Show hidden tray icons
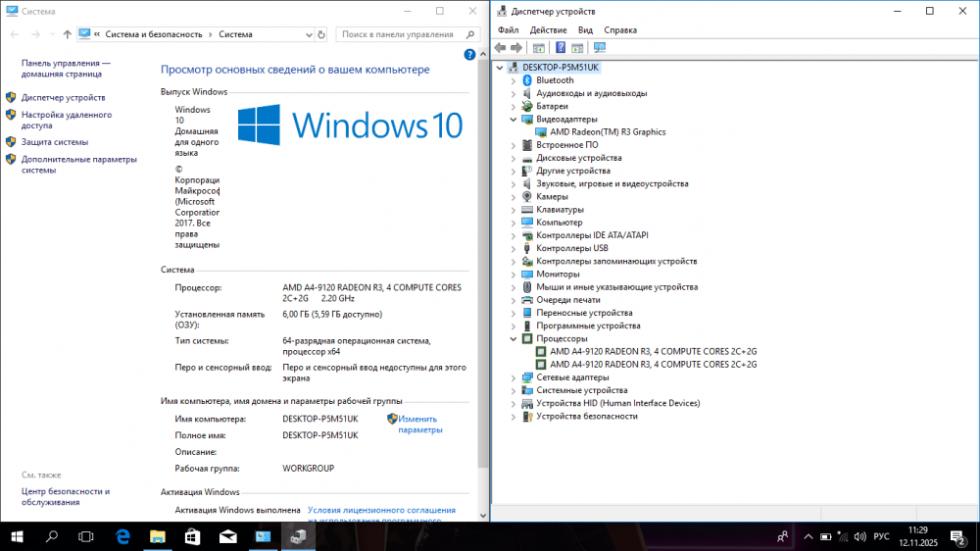This screenshot has width=980, height=551. point(808,536)
